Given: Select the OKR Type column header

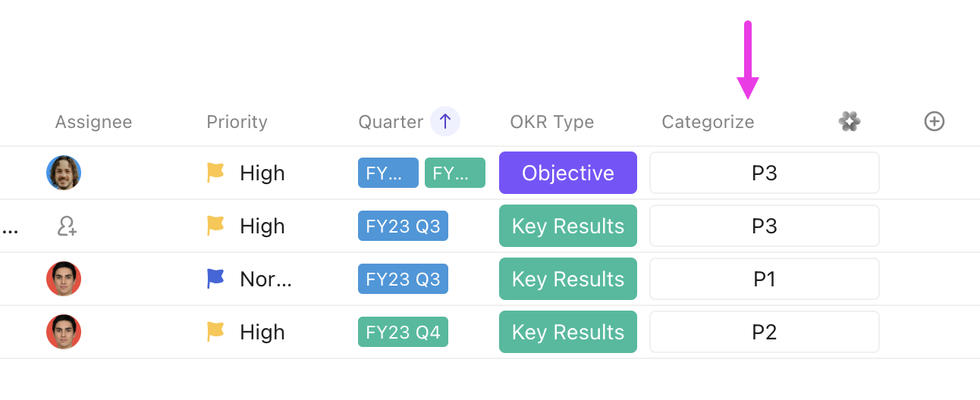Looking at the screenshot, I should [551, 122].
